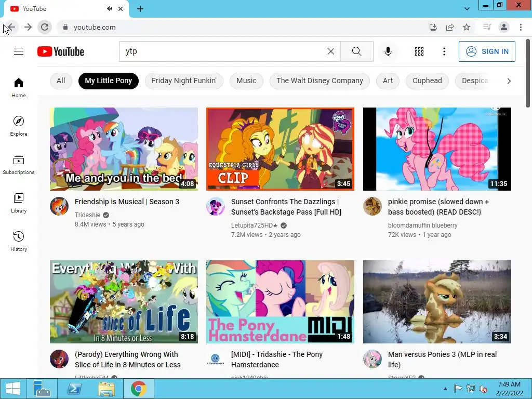Select the All filter chip
Viewport: 532px width, 399px height.
(x=61, y=81)
